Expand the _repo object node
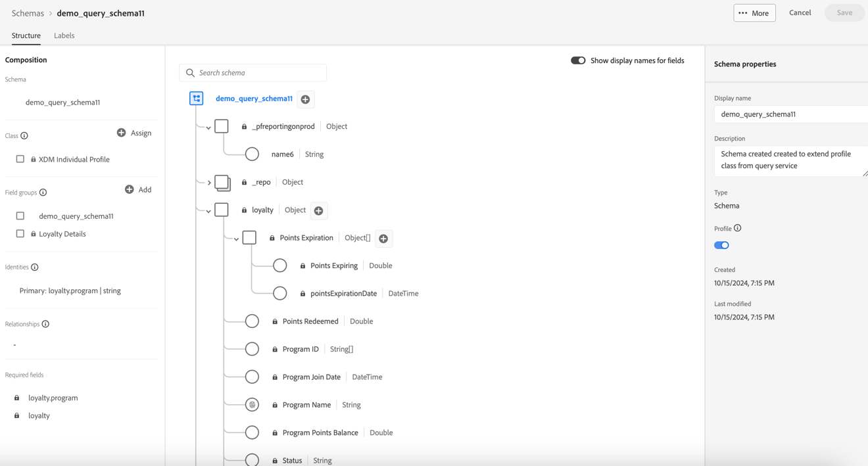 210,182
